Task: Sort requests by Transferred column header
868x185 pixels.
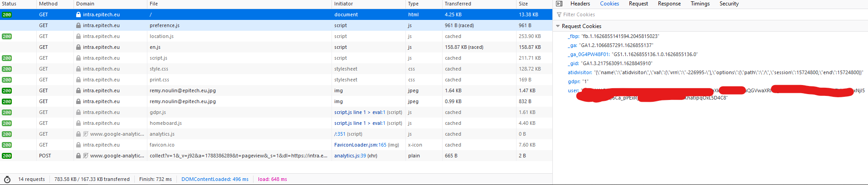Action: pyautogui.click(x=458, y=4)
